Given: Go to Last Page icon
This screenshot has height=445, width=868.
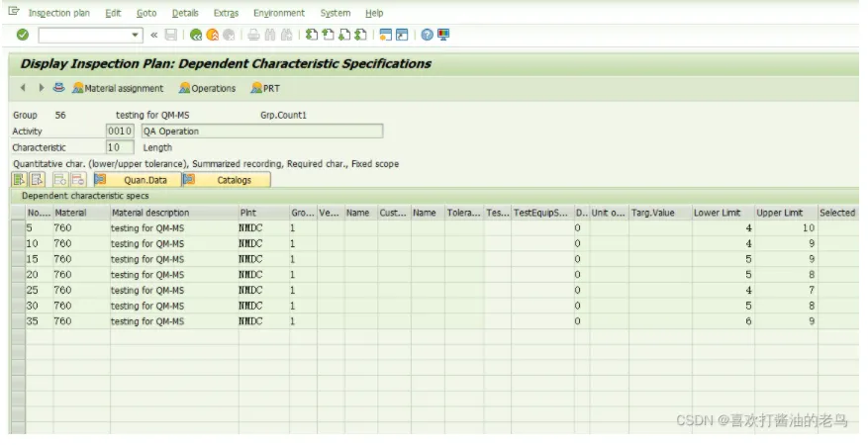Looking at the screenshot, I should pyautogui.click(x=361, y=35).
